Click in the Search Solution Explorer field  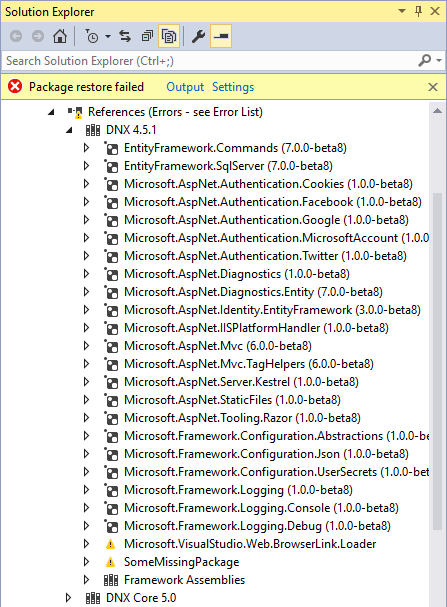pyautogui.click(x=209, y=61)
